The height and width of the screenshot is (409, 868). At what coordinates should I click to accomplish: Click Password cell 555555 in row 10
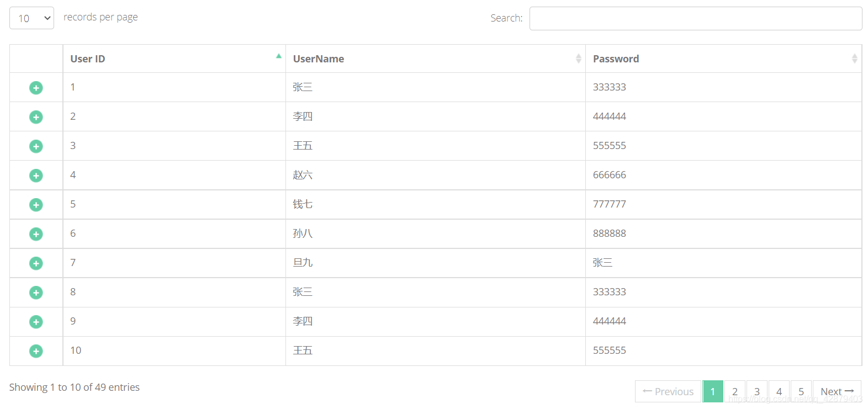click(x=723, y=350)
